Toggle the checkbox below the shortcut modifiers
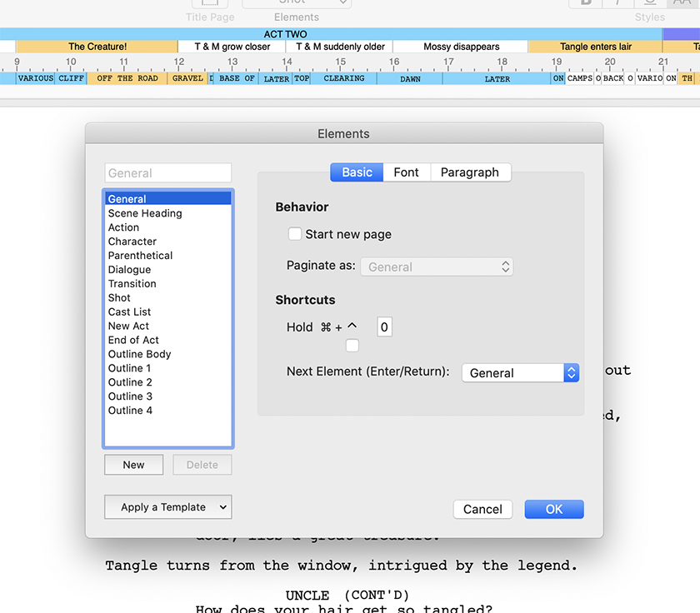700x613 pixels. [352, 345]
